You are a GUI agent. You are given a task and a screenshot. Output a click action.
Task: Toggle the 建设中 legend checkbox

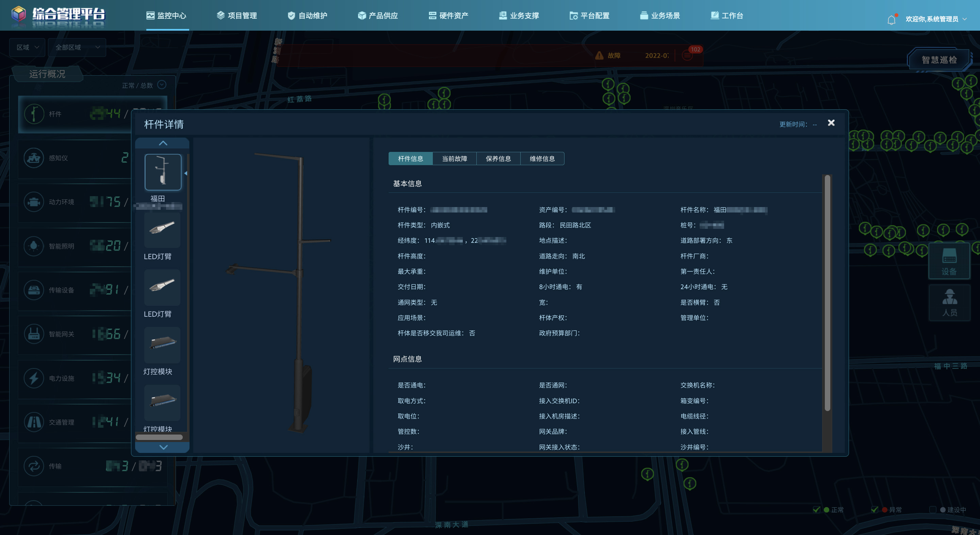tap(932, 509)
